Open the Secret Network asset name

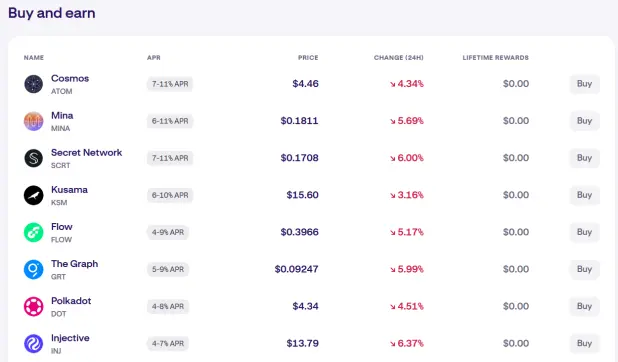[87, 152]
